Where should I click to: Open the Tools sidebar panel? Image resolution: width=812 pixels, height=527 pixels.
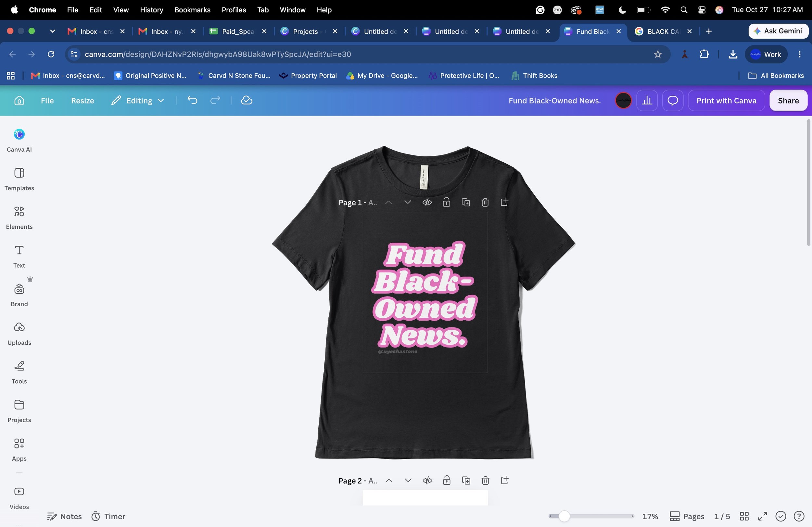[19, 372]
